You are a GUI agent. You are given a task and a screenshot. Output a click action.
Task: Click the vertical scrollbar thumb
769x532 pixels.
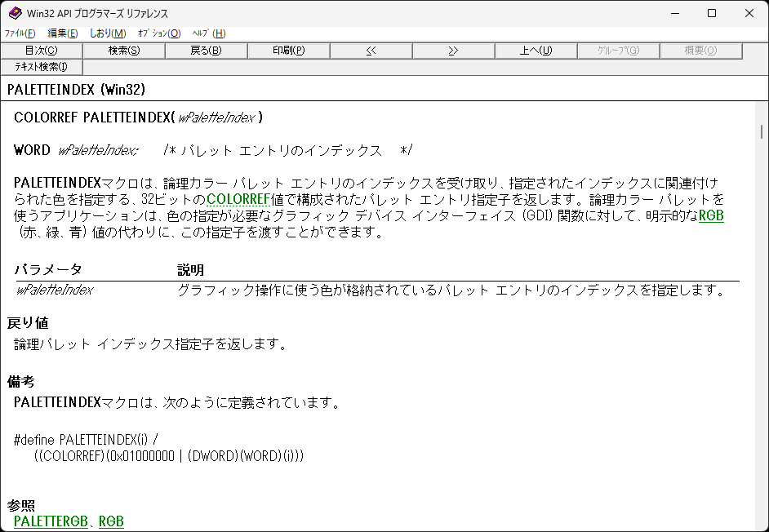(761, 132)
